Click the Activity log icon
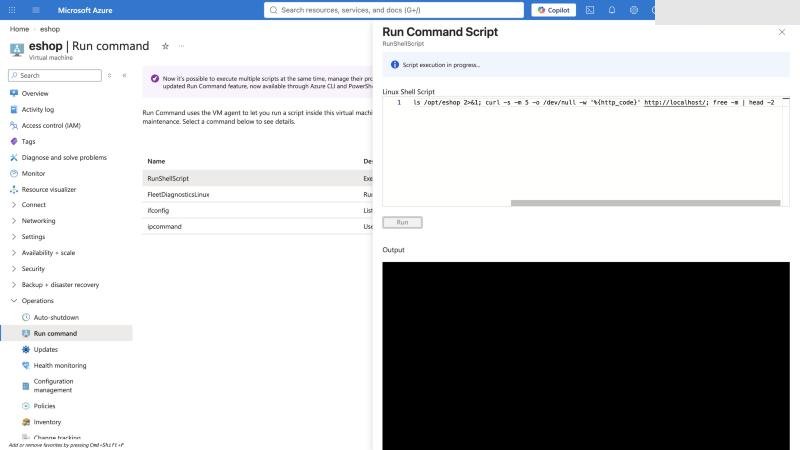800x450 pixels. tap(14, 110)
